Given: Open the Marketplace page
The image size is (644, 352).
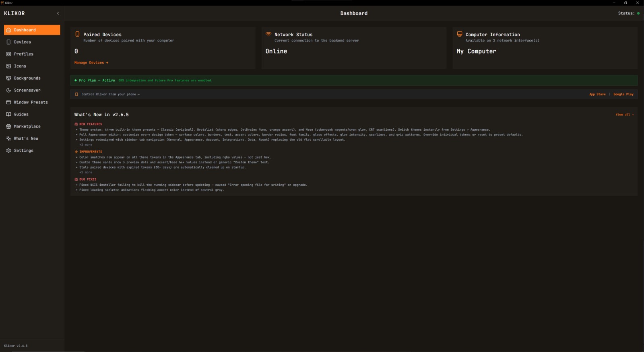Looking at the screenshot, I should (32, 126).
